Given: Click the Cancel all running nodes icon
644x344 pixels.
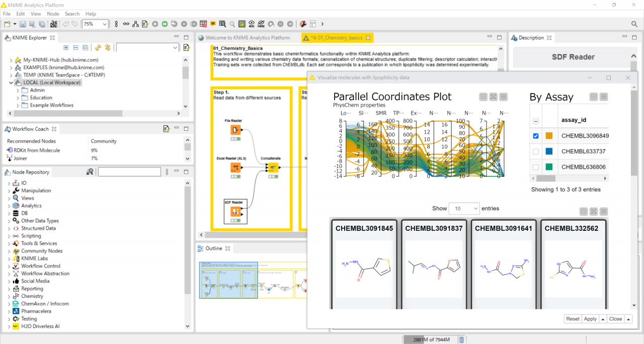Looking at the screenshot, I should coord(194,24).
